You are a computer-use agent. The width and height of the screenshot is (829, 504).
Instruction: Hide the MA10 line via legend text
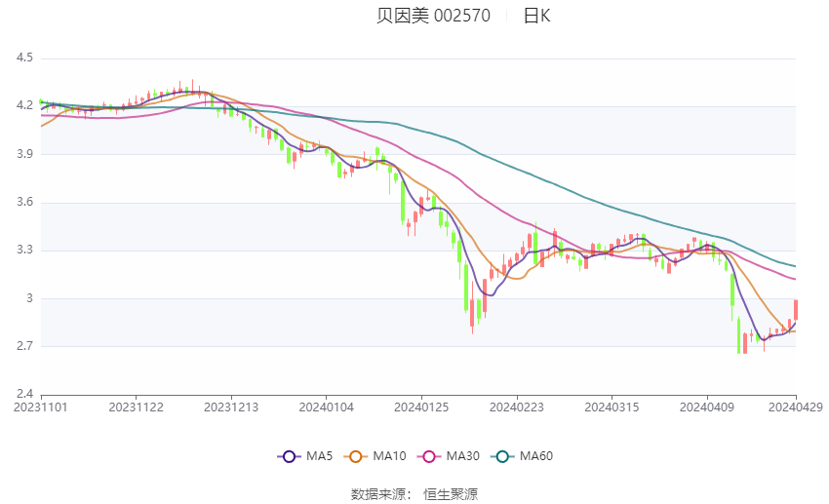coord(390,456)
